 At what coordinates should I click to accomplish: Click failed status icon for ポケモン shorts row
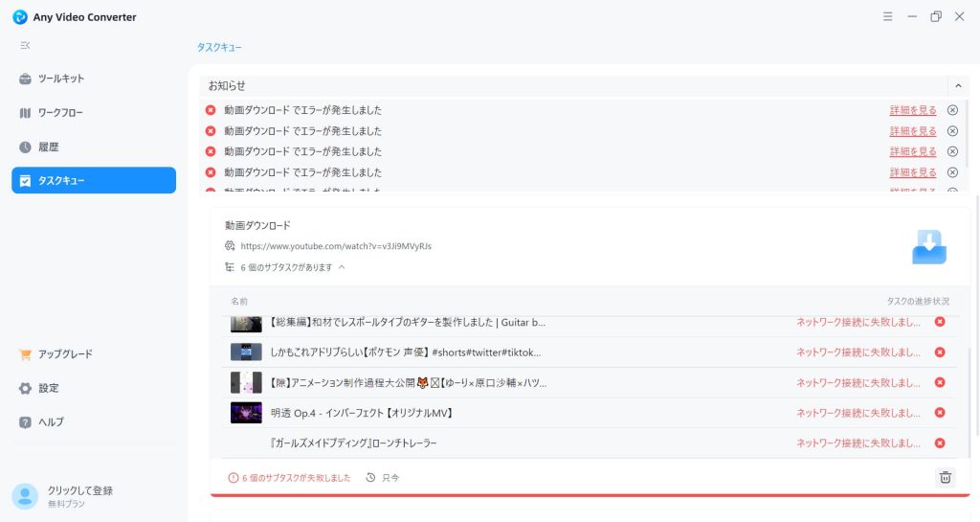point(940,352)
